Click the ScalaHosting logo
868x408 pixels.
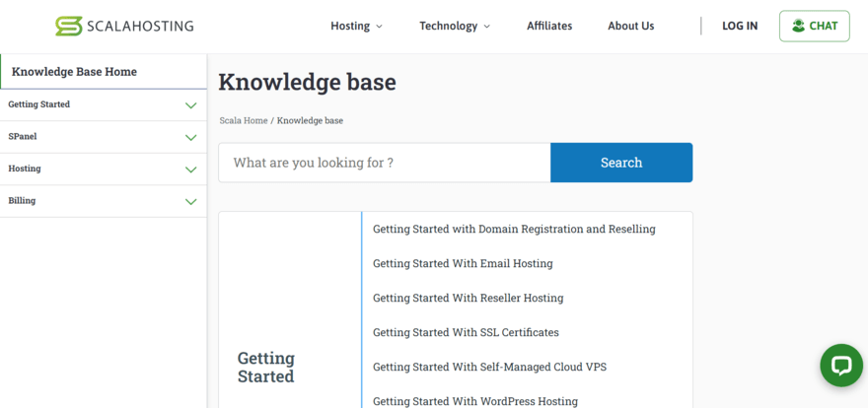[x=124, y=26]
